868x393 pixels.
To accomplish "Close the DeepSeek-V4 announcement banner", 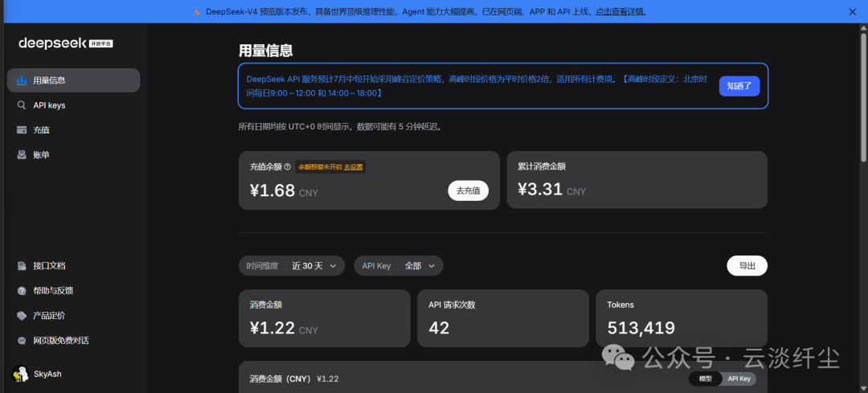I will (853, 11).
